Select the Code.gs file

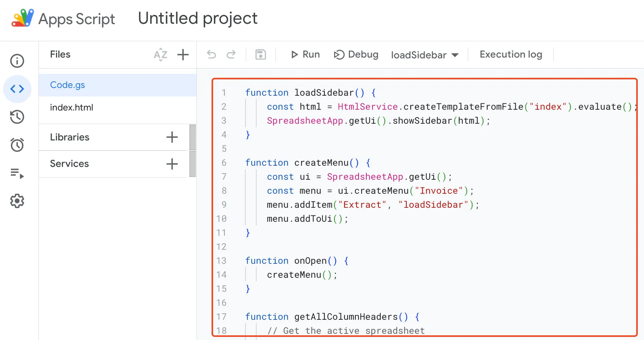click(x=117, y=85)
